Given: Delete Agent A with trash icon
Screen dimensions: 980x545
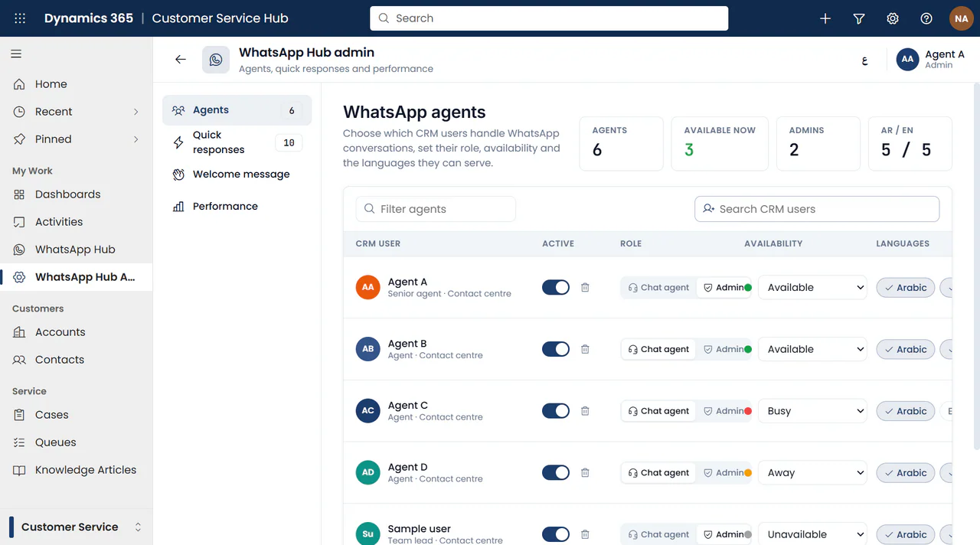Looking at the screenshot, I should pyautogui.click(x=585, y=288).
